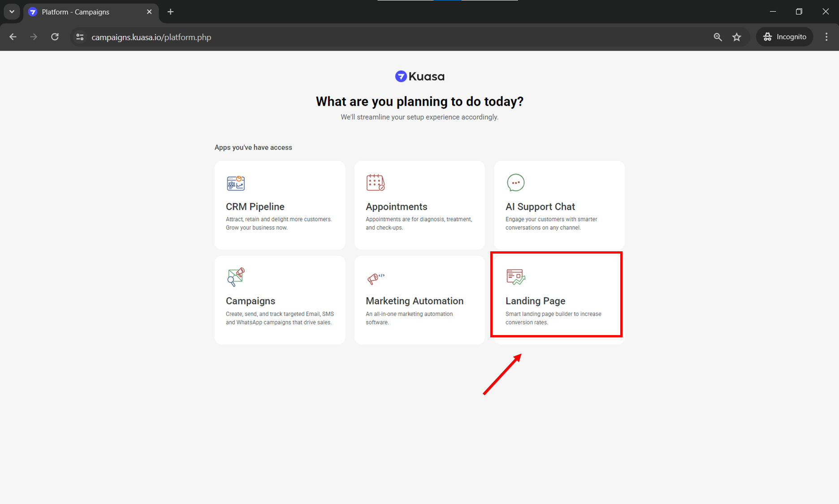Open a new browser tab
The width and height of the screenshot is (839, 504).
tap(170, 12)
